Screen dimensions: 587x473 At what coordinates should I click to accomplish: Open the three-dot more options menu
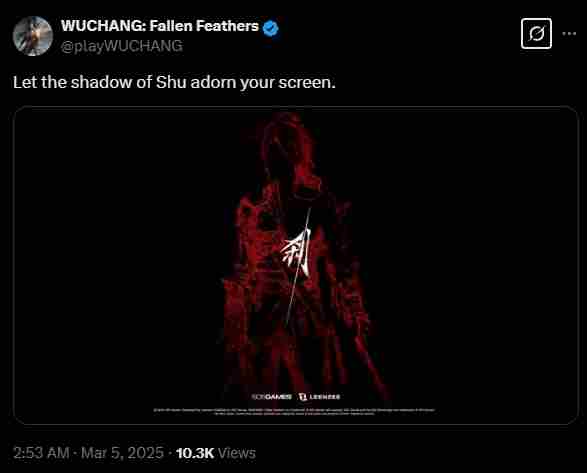[x=569, y=34]
